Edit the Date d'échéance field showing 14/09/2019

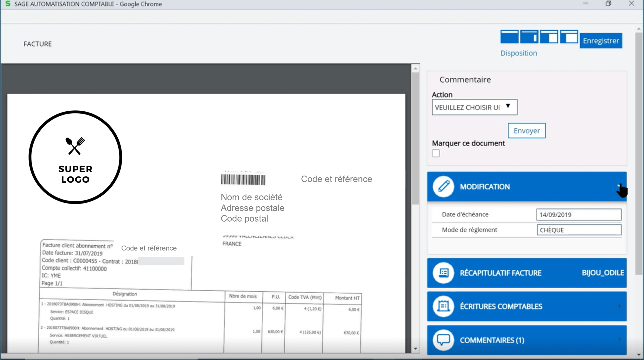pos(579,214)
